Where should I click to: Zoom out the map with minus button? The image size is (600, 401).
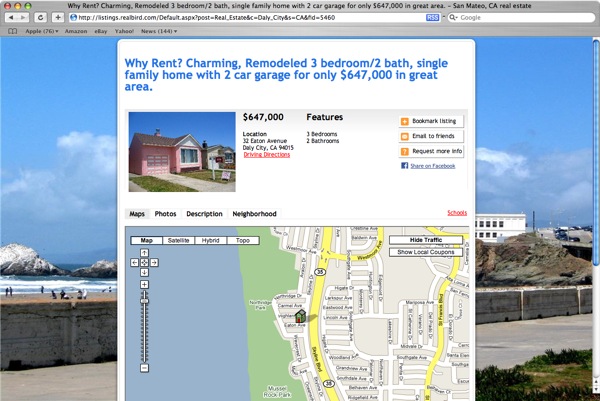tap(144, 368)
